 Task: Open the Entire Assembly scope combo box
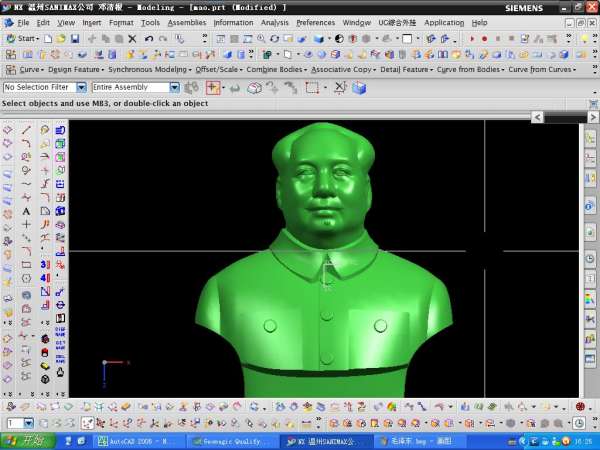[x=135, y=88]
